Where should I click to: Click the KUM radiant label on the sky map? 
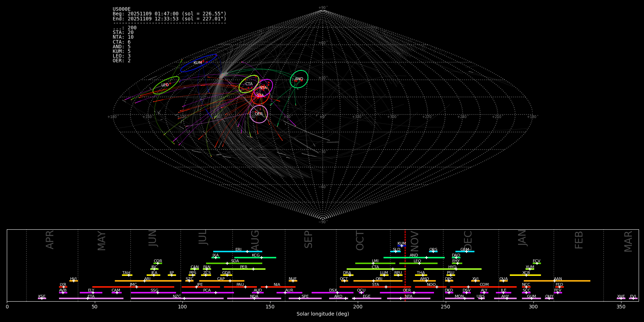(x=198, y=63)
